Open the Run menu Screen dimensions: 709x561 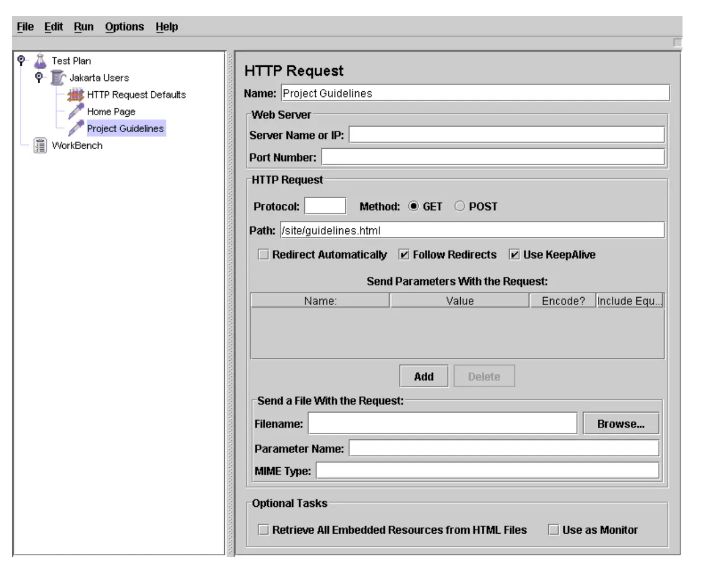point(84,27)
